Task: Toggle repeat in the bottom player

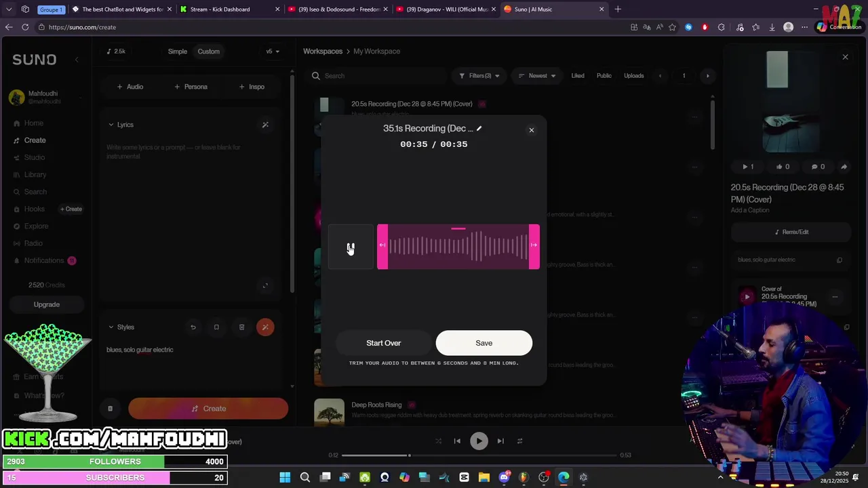Action: pyautogui.click(x=520, y=441)
